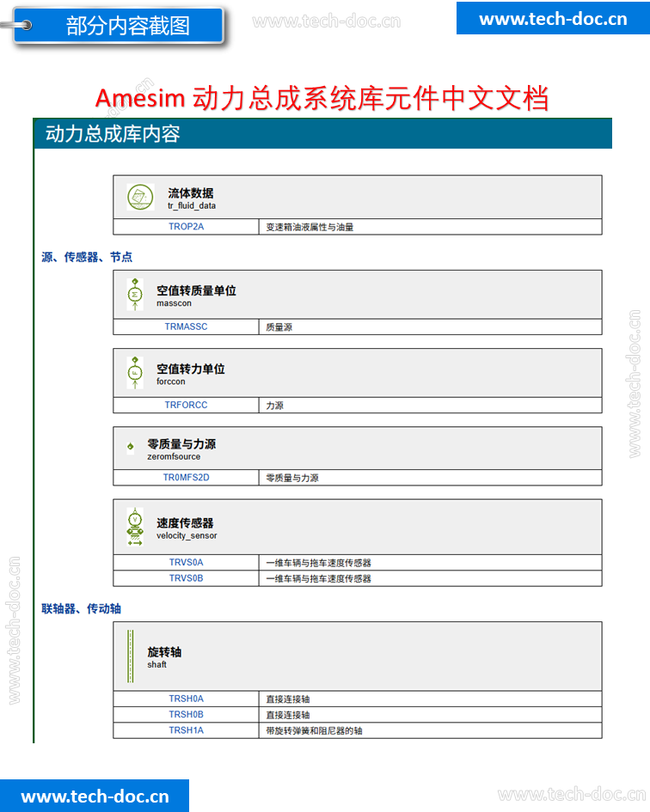Click the zeromfsource small green icon
The height and width of the screenshot is (812, 650).
pos(131,446)
